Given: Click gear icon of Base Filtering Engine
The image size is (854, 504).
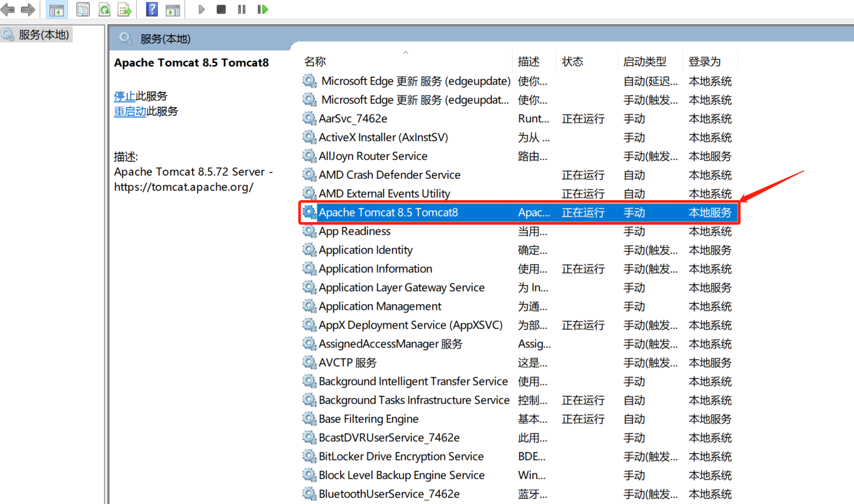Looking at the screenshot, I should [310, 419].
